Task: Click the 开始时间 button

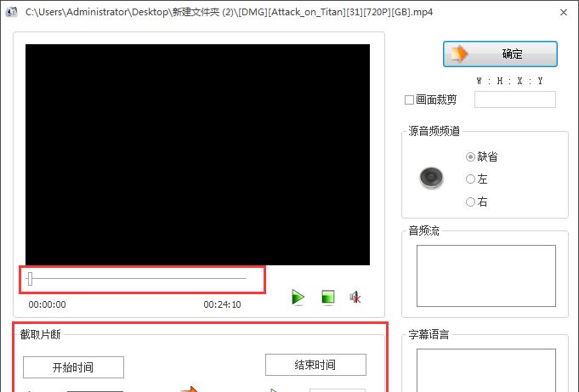Action: [x=73, y=367]
